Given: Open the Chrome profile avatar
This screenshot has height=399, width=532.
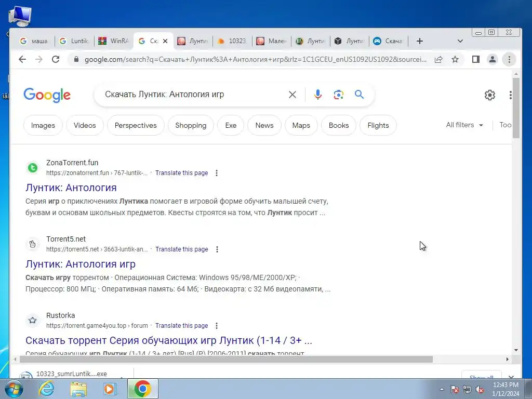Looking at the screenshot, I should pos(493,59).
